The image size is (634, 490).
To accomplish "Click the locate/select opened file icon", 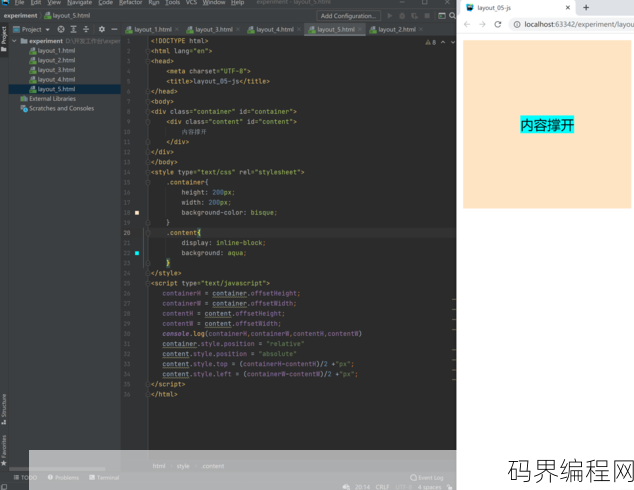I will [61, 29].
